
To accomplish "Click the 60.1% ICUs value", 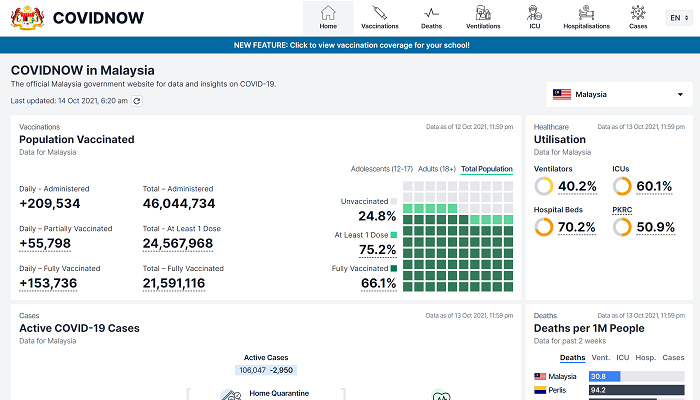I will [x=654, y=186].
